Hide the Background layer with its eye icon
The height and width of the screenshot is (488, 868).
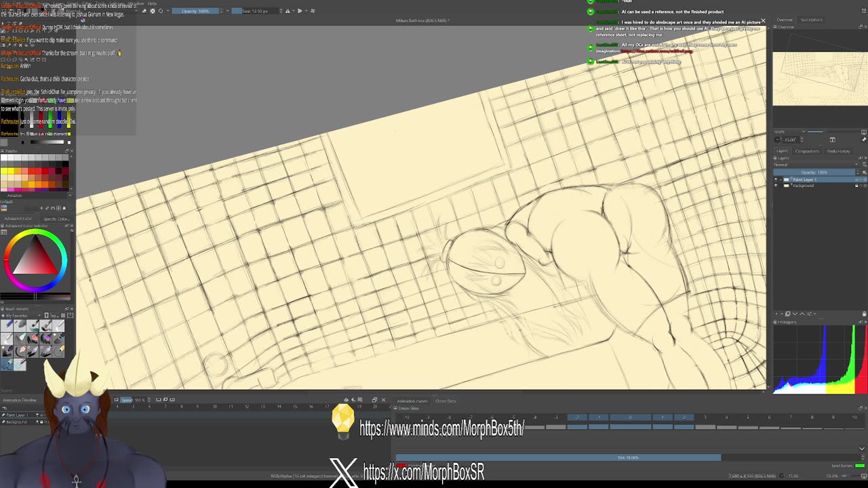[x=775, y=186]
